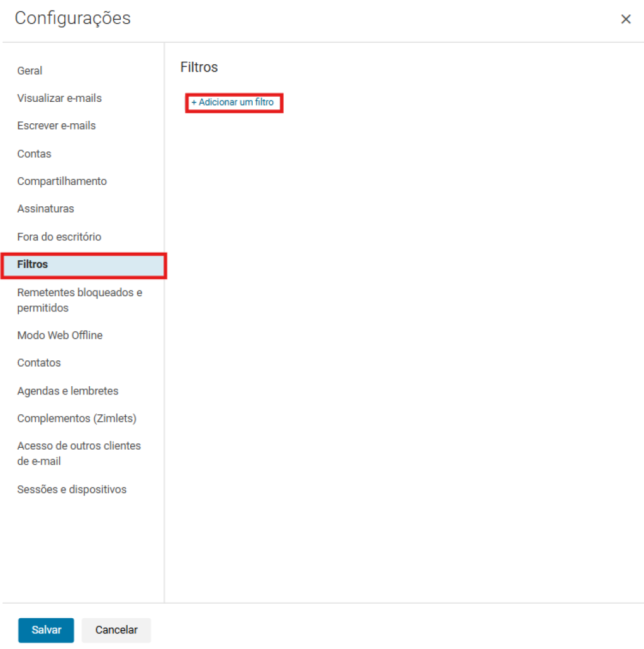
Task: Select Compartilhamento in the sidebar
Action: (x=62, y=181)
